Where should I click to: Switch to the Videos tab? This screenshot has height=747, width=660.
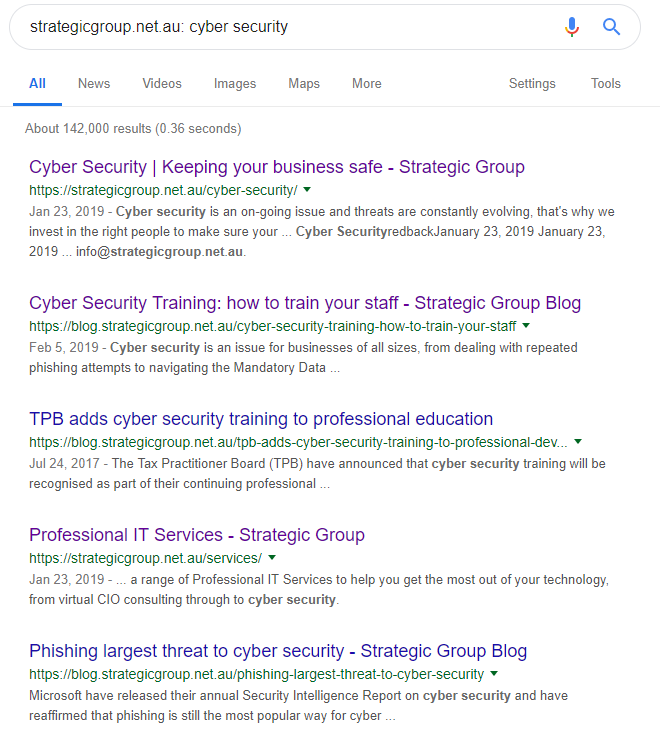pyautogui.click(x=162, y=84)
